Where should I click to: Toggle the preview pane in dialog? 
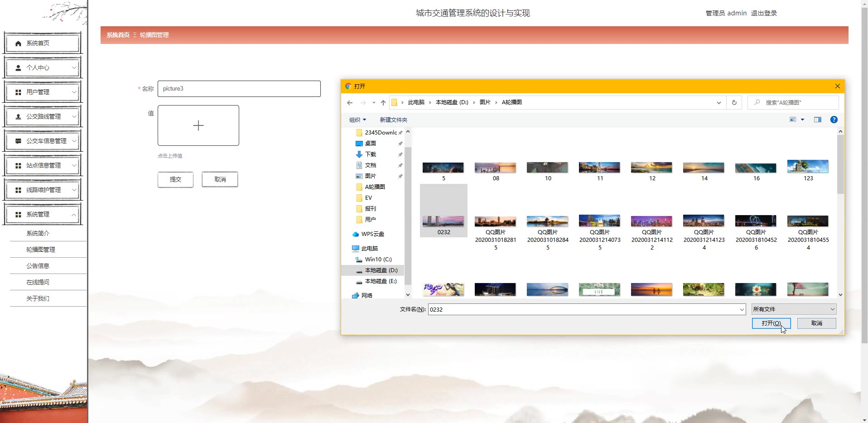(818, 120)
